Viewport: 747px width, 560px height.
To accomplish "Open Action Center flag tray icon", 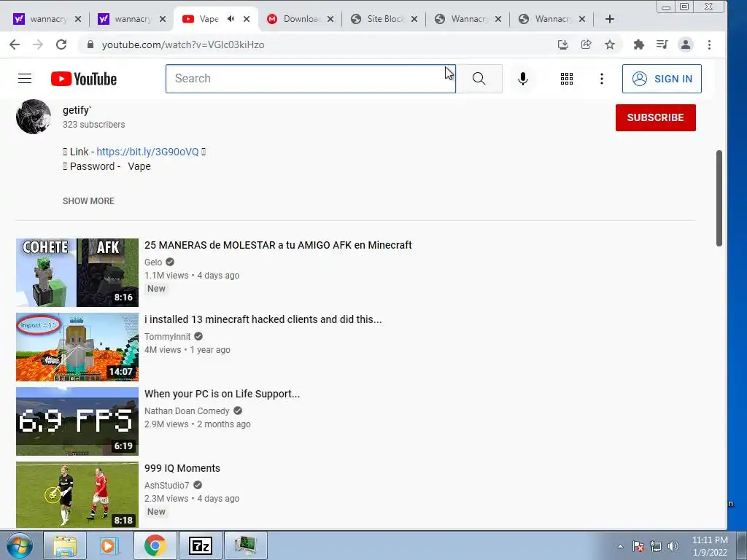I will (x=638, y=546).
